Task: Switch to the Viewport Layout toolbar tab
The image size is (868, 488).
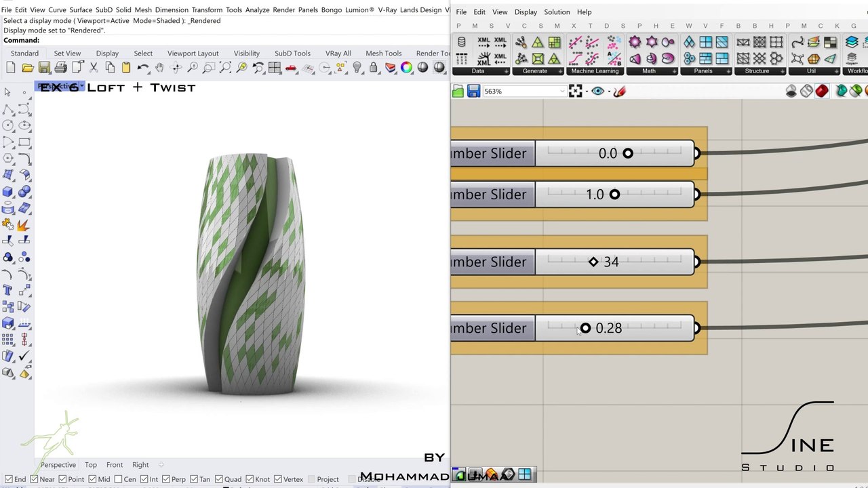Action: (x=193, y=54)
